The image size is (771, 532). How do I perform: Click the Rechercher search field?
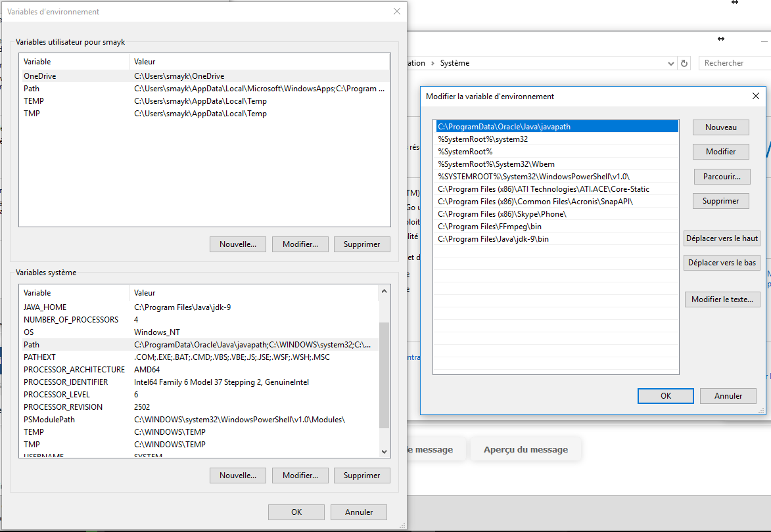[x=733, y=63]
